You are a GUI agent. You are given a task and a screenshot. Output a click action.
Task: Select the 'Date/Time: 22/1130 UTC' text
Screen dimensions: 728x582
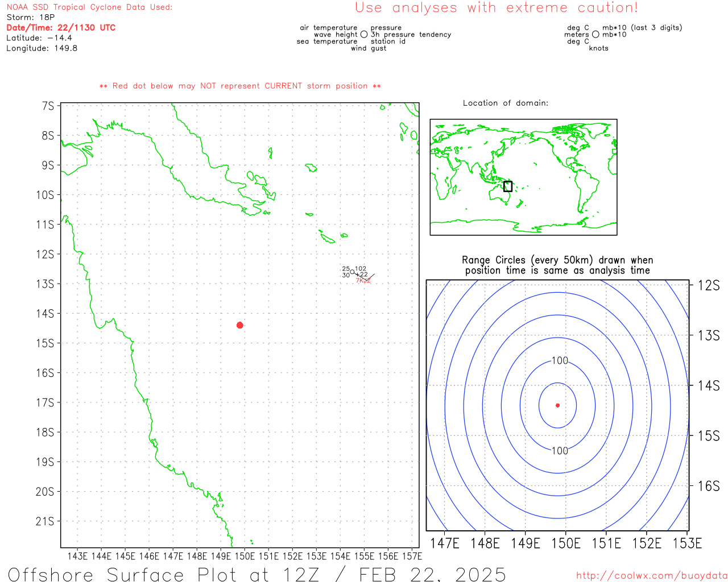[x=61, y=27]
